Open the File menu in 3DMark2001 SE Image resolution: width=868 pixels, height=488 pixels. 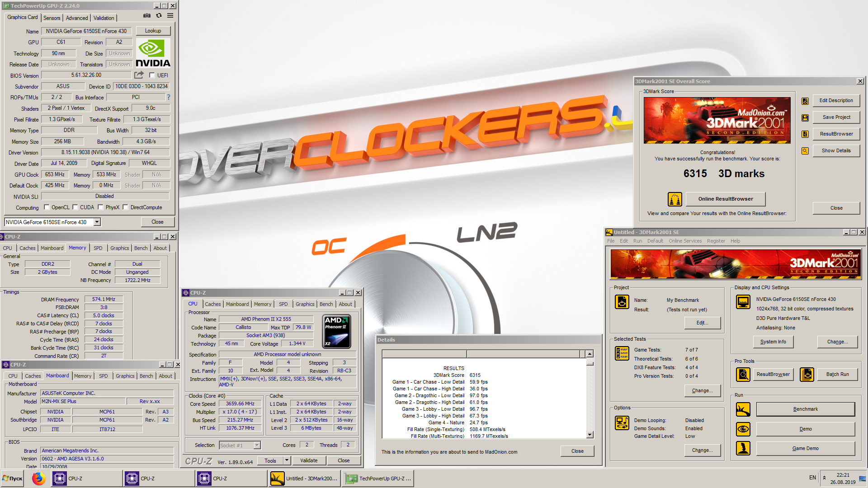[x=611, y=241]
